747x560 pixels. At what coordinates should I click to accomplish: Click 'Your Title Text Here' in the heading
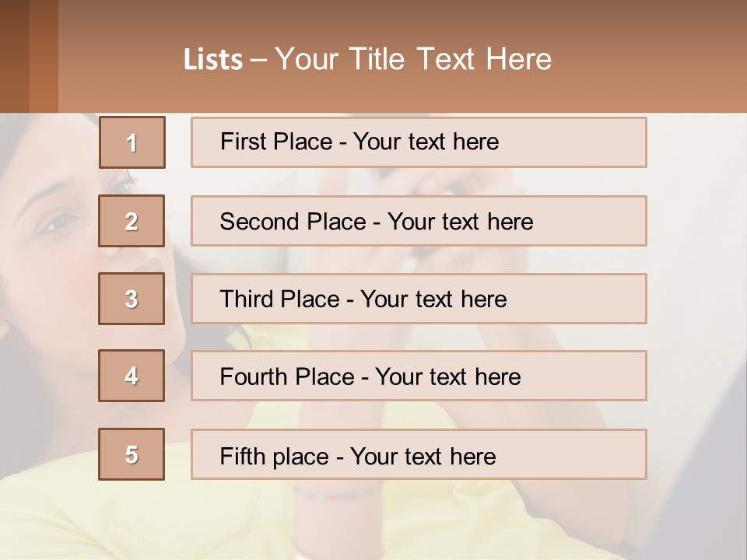[x=413, y=59]
